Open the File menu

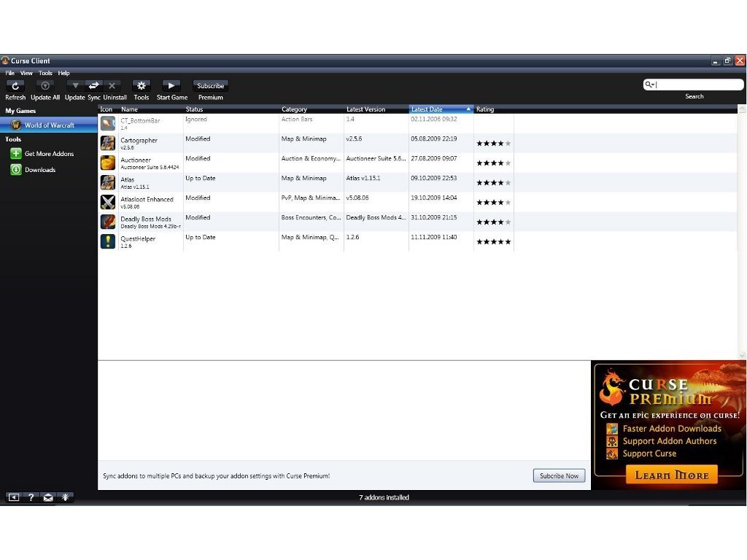(x=10, y=73)
